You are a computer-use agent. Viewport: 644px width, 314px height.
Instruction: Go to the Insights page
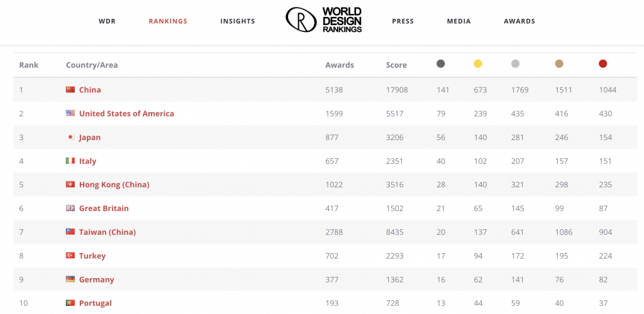click(x=238, y=21)
